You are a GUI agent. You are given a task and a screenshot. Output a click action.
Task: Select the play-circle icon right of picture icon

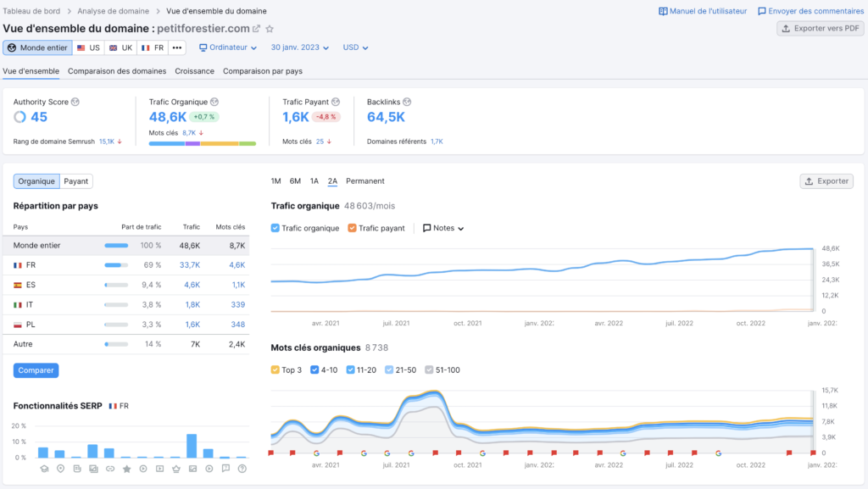pyautogui.click(x=209, y=469)
